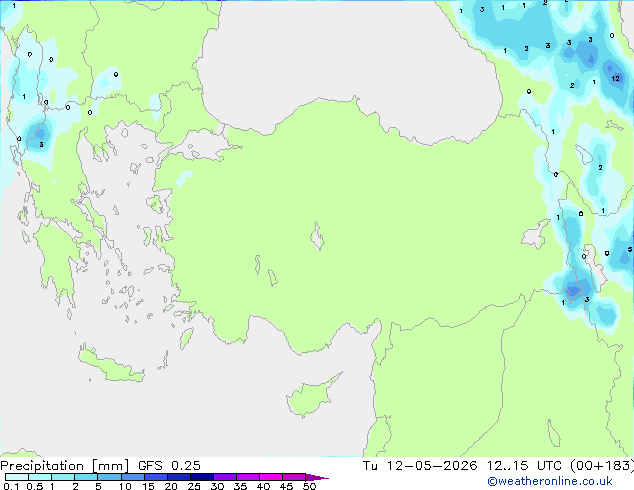The width and height of the screenshot is (634, 490).
Task: Pick the 5–10 mm blue legend swatch
Action: [109, 477]
